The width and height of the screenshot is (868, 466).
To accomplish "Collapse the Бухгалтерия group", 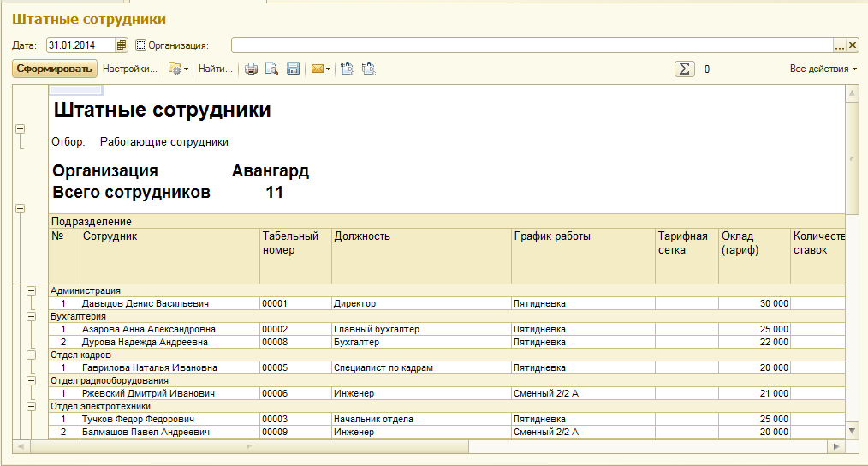I will click(32, 317).
